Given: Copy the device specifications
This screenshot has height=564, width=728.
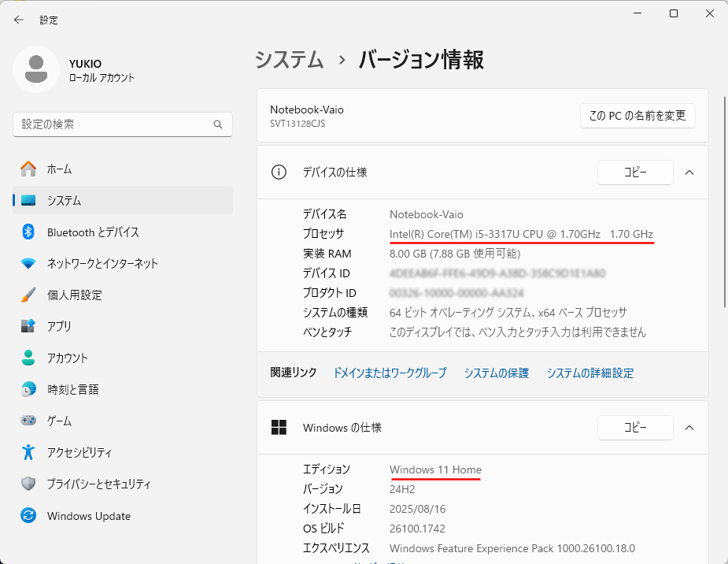Looking at the screenshot, I should (635, 172).
